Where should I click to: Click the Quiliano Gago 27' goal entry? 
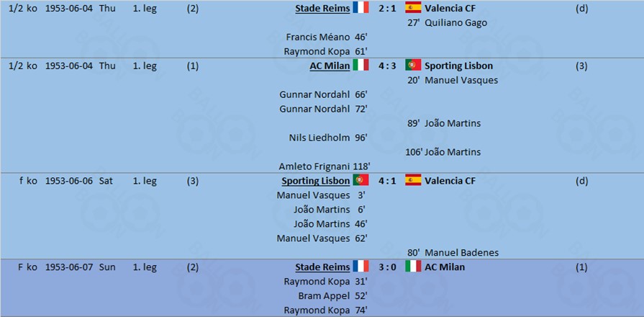pyautogui.click(x=448, y=23)
